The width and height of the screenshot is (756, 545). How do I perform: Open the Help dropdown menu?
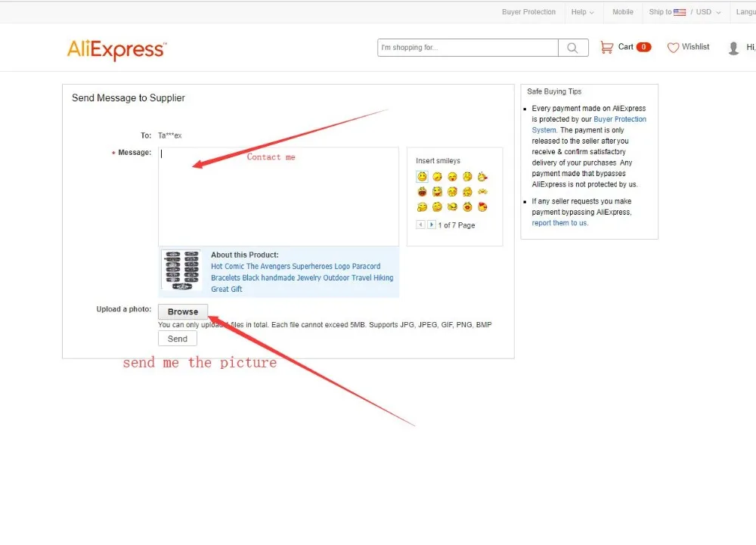(582, 12)
